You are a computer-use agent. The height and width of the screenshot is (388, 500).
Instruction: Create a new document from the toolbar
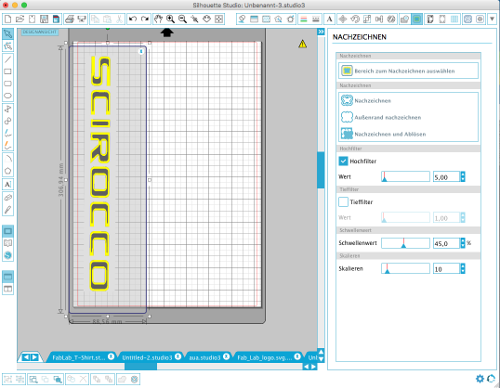pos(8,19)
